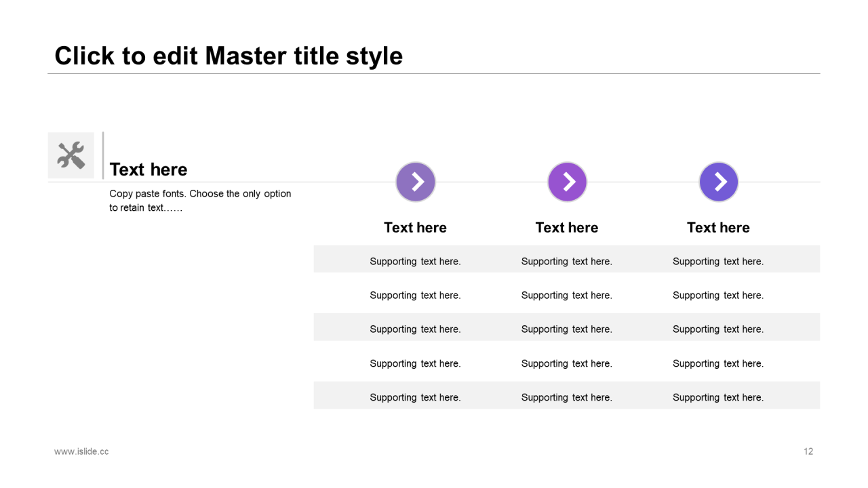The image size is (868, 488).
Task: Open the www.islide.cc footer link
Action: coord(81,451)
